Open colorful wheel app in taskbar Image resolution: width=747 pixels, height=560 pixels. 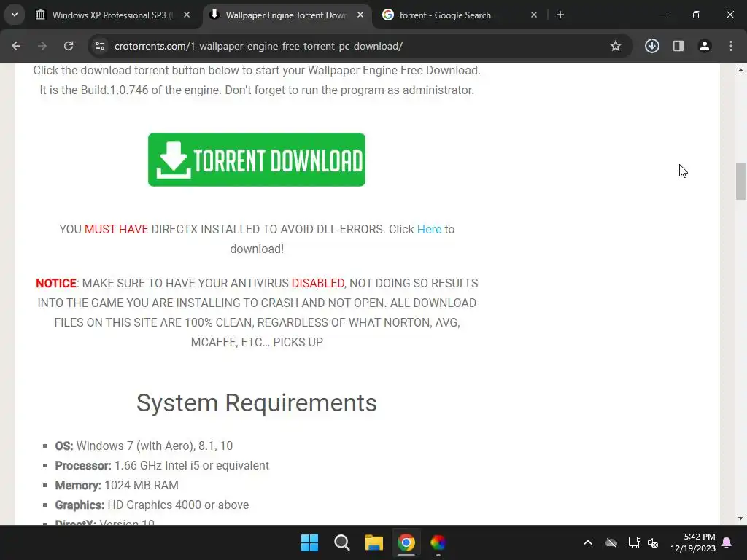pyautogui.click(x=438, y=542)
